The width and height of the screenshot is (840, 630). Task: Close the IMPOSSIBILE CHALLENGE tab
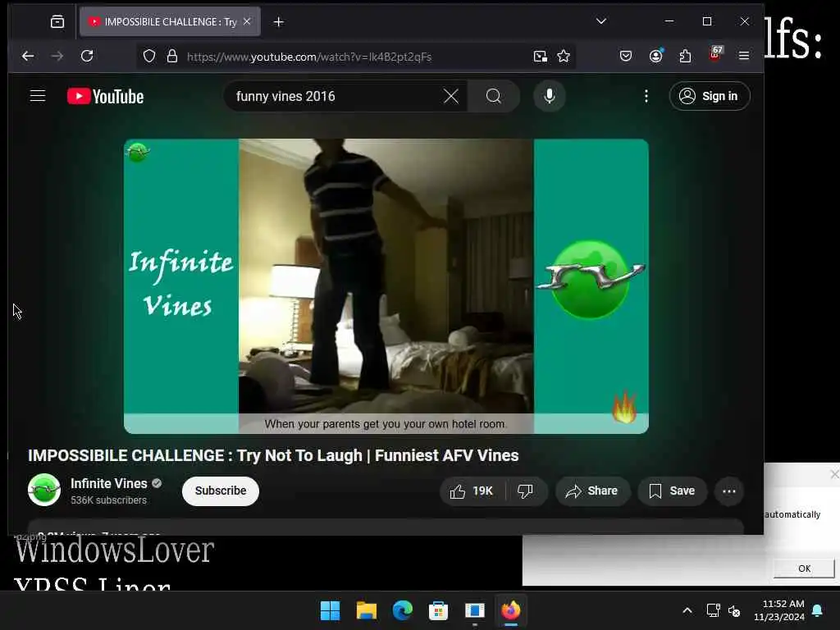tap(247, 21)
